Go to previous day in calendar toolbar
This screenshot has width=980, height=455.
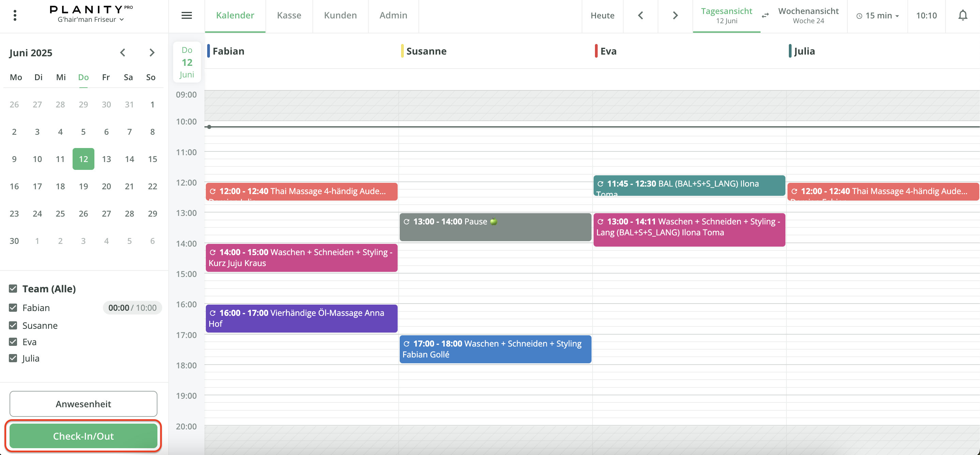[x=640, y=15]
